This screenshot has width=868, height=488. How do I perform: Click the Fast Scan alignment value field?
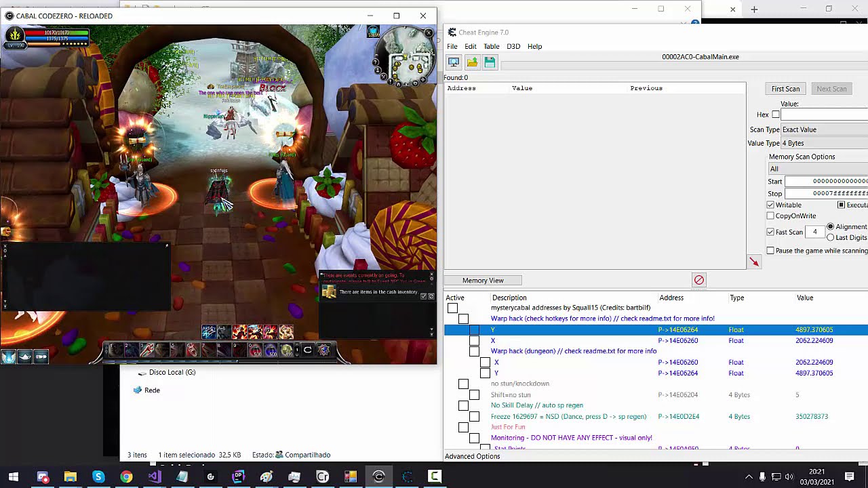click(x=815, y=232)
